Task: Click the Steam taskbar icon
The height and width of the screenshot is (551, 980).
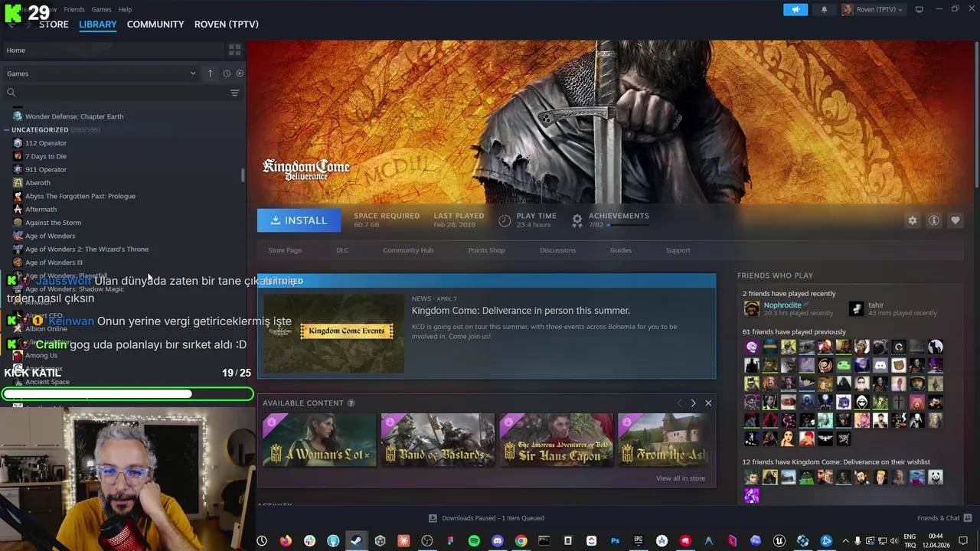Action: pyautogui.click(x=356, y=541)
